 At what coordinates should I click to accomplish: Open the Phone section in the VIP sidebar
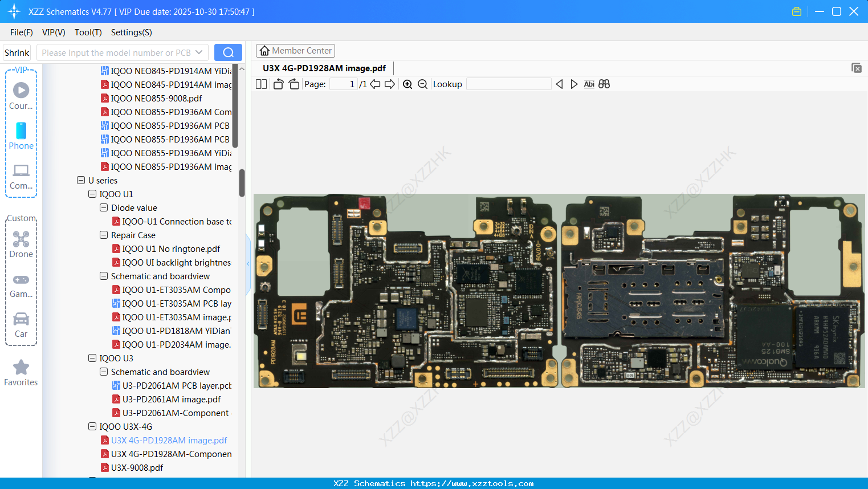[21, 137]
